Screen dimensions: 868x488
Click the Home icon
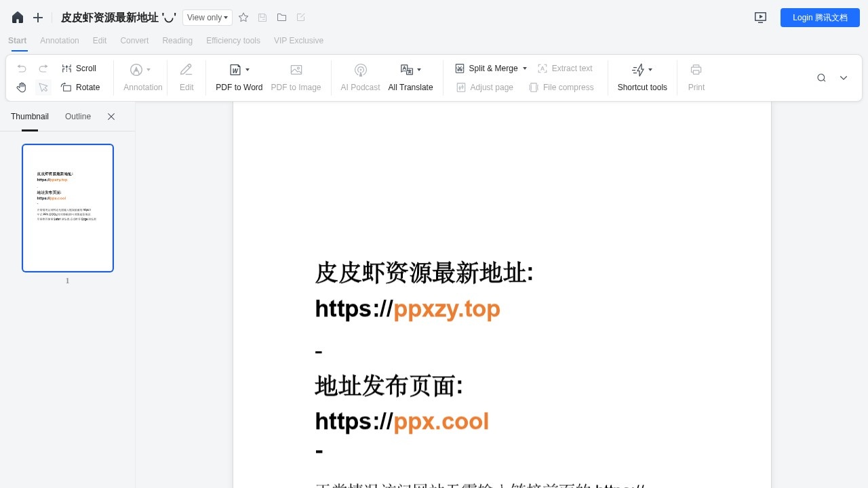18,18
